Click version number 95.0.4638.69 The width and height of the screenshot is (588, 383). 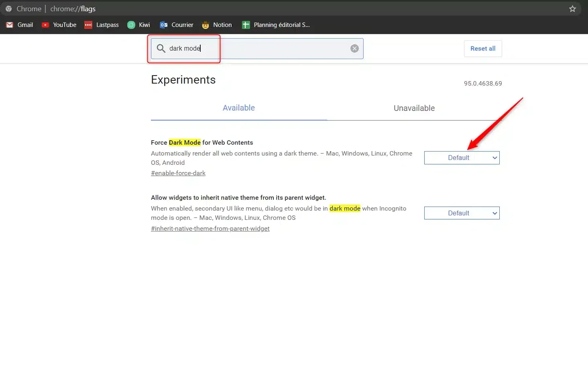pyautogui.click(x=483, y=84)
